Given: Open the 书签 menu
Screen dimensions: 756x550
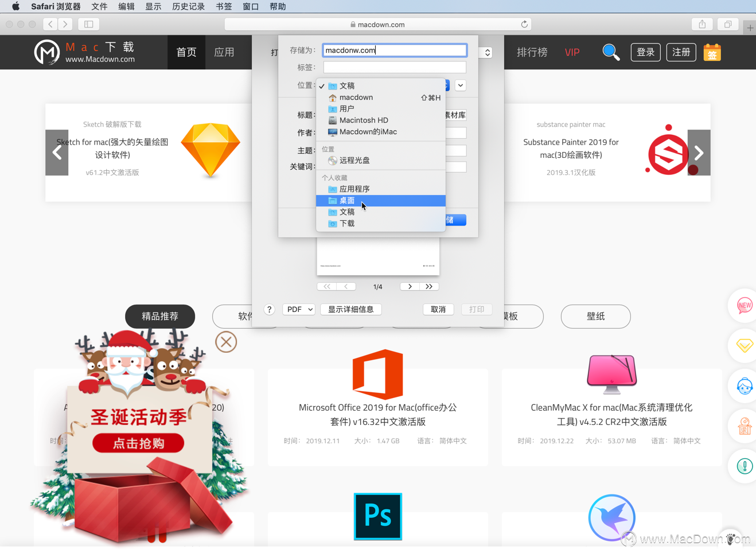Looking at the screenshot, I should click(x=224, y=6).
